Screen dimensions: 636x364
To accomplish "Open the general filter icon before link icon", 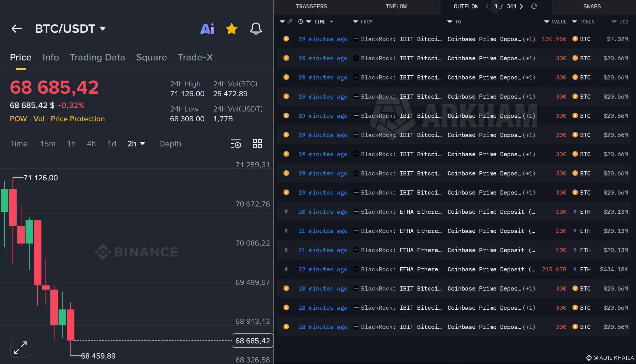I will click(x=282, y=22).
